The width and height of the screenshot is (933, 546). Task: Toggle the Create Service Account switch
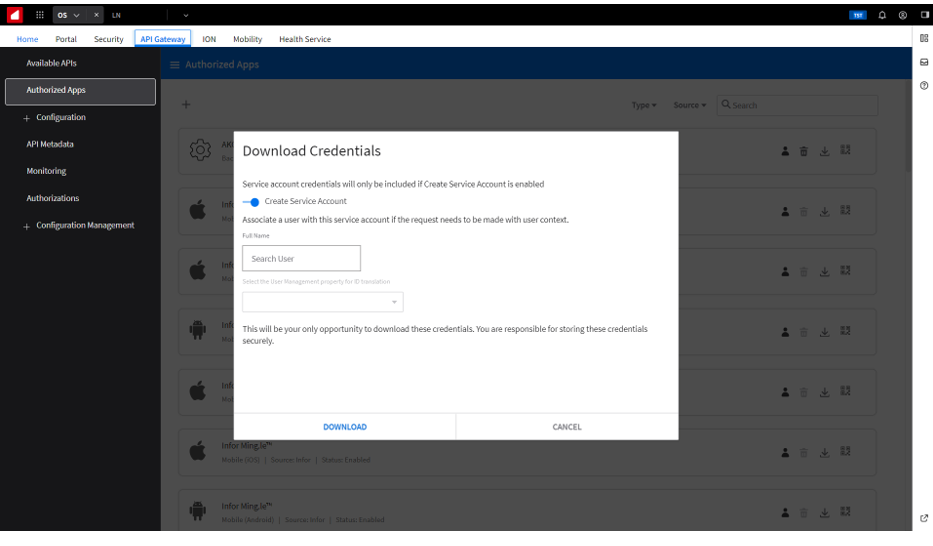[x=251, y=202]
